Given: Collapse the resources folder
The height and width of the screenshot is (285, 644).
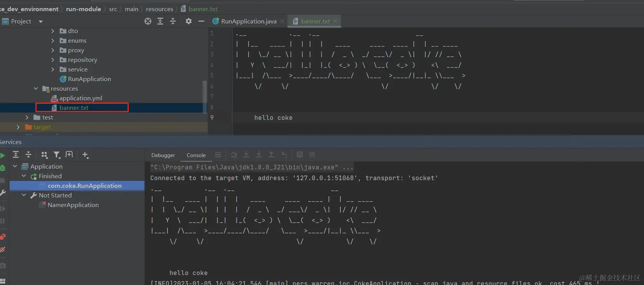Looking at the screenshot, I should coord(36,88).
